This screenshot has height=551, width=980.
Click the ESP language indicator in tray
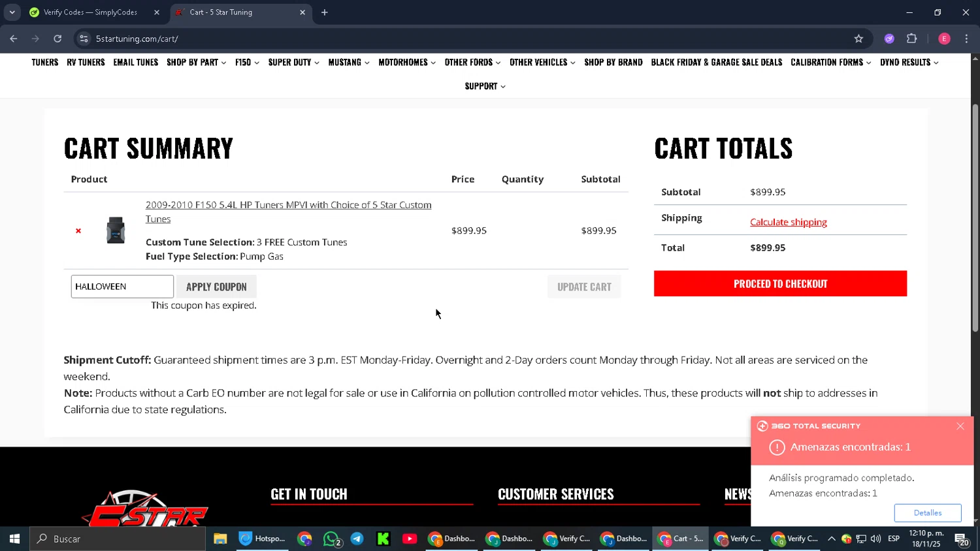pos(894,539)
